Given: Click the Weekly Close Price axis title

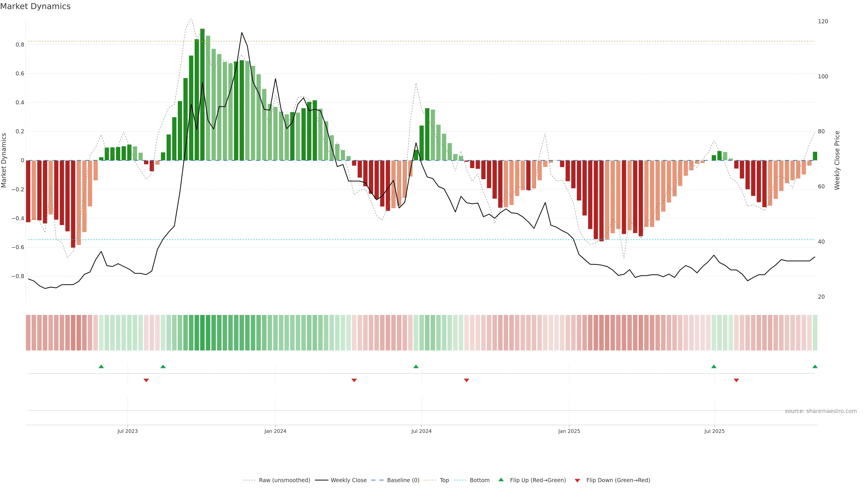Looking at the screenshot, I should click(x=837, y=160).
